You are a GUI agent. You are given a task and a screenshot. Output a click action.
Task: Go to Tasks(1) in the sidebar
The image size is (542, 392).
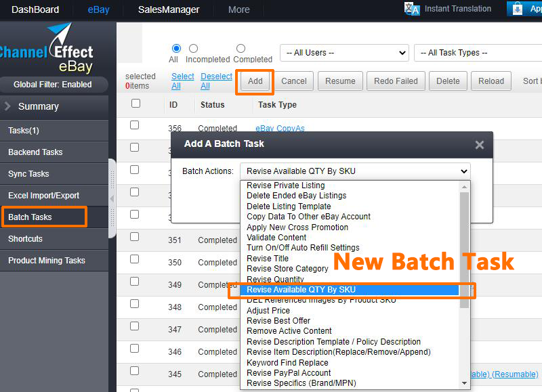click(x=54, y=131)
